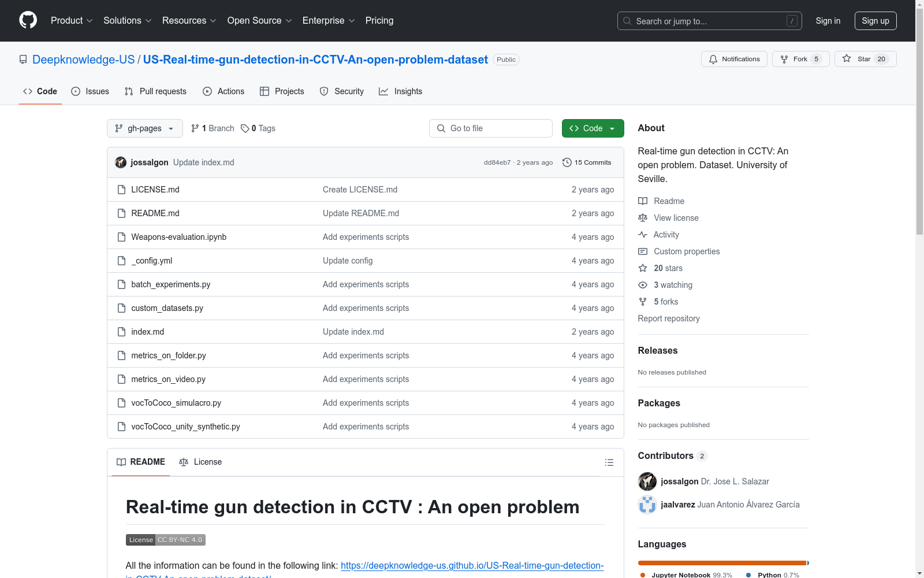Open the deepknowledge-us.github.io link in README
The width and height of the screenshot is (924, 578).
pos(472,565)
